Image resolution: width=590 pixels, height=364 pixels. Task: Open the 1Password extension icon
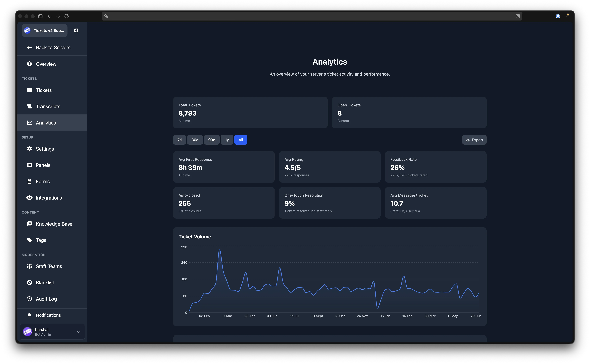click(x=558, y=16)
